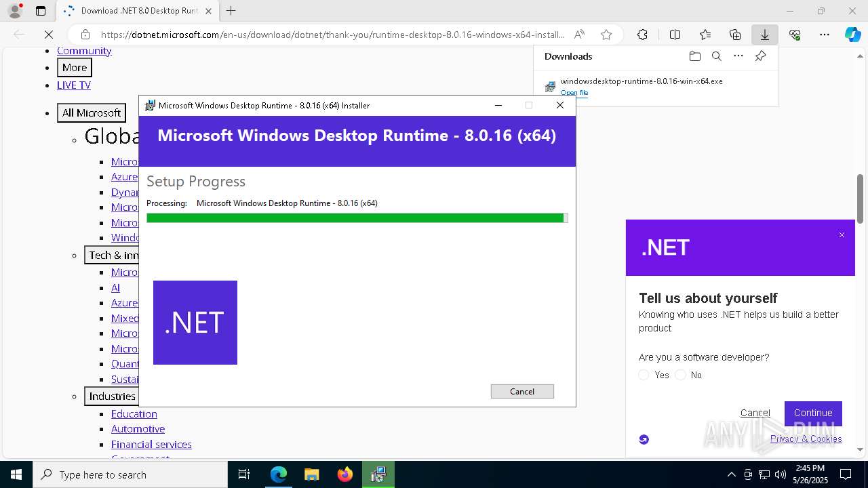
Task: Open the taskbar clock and date
Action: click(x=810, y=474)
